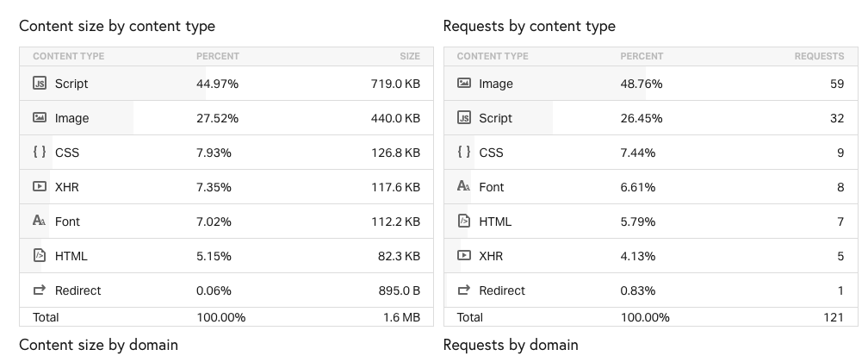Screen dimensions: 868x362
Task: Click the XHR icon in content size table
Action: (x=40, y=186)
